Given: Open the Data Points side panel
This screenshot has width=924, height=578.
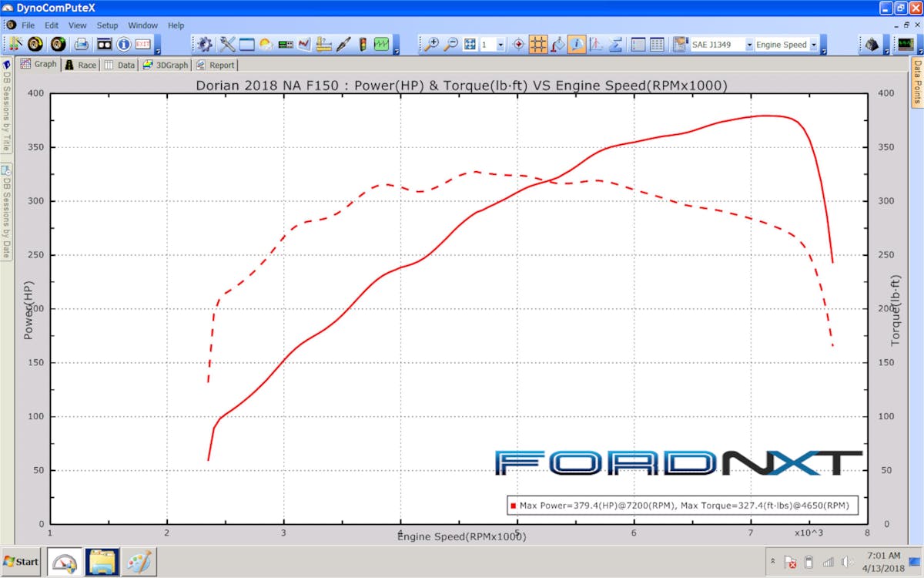Looking at the screenshot, I should coord(917,82).
